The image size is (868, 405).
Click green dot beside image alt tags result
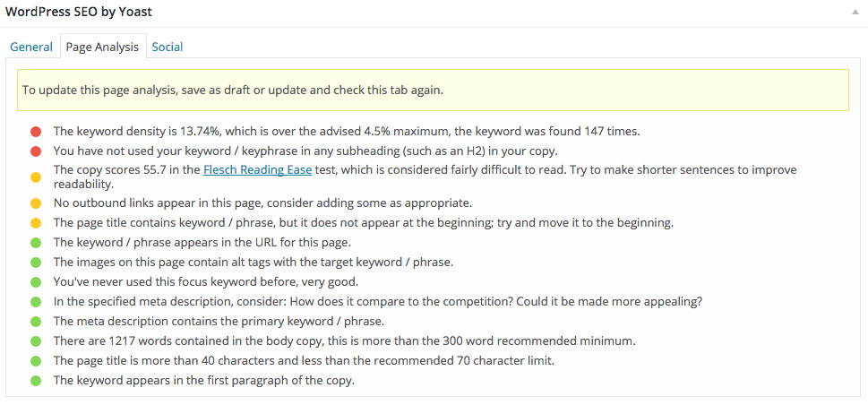[x=36, y=262]
